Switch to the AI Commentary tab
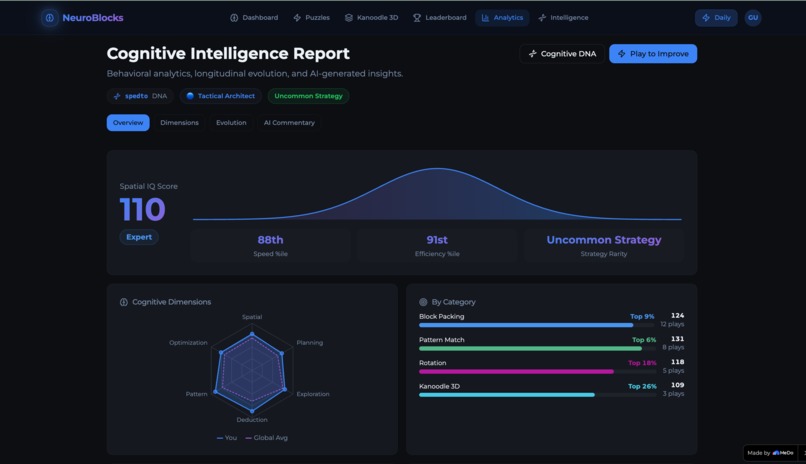The image size is (806, 464). pos(289,123)
